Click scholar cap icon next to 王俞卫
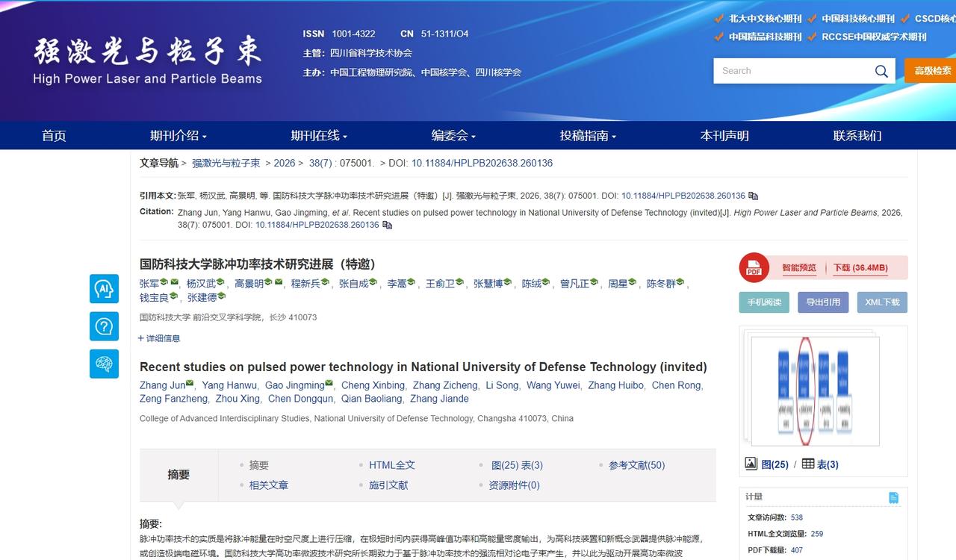 tap(459, 282)
